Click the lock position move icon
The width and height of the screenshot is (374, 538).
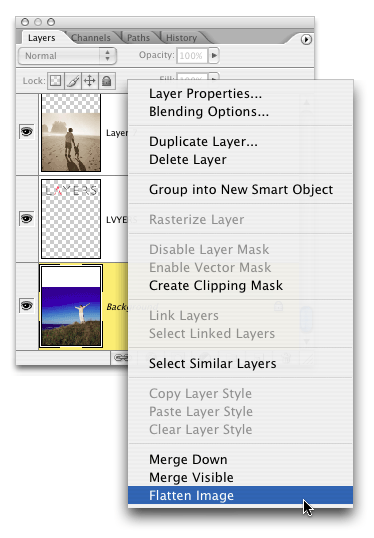tap(90, 81)
